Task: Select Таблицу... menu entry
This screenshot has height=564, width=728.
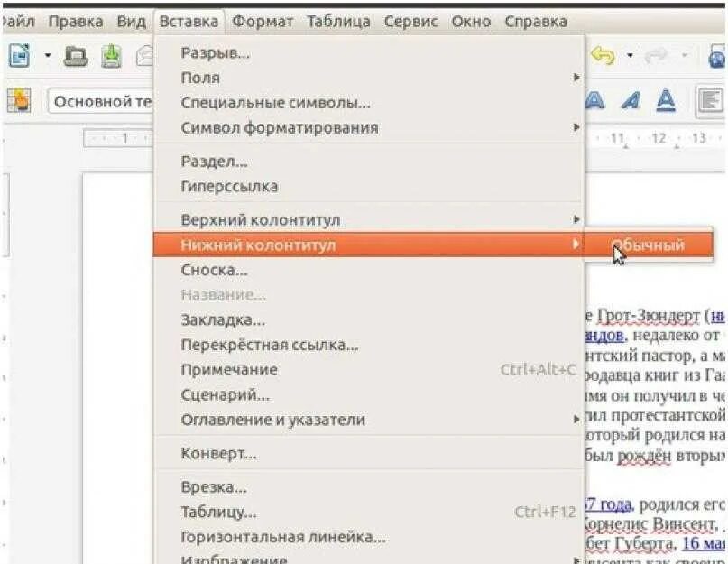Action: coord(369,513)
